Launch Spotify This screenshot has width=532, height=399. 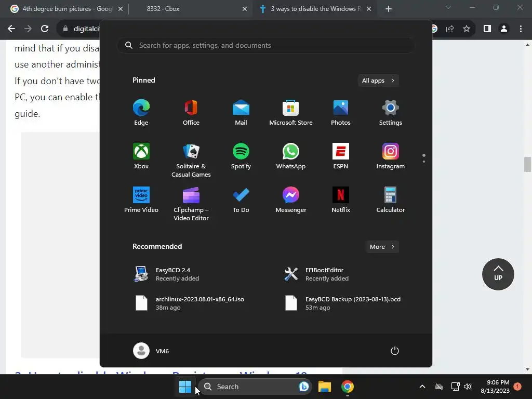tap(241, 156)
